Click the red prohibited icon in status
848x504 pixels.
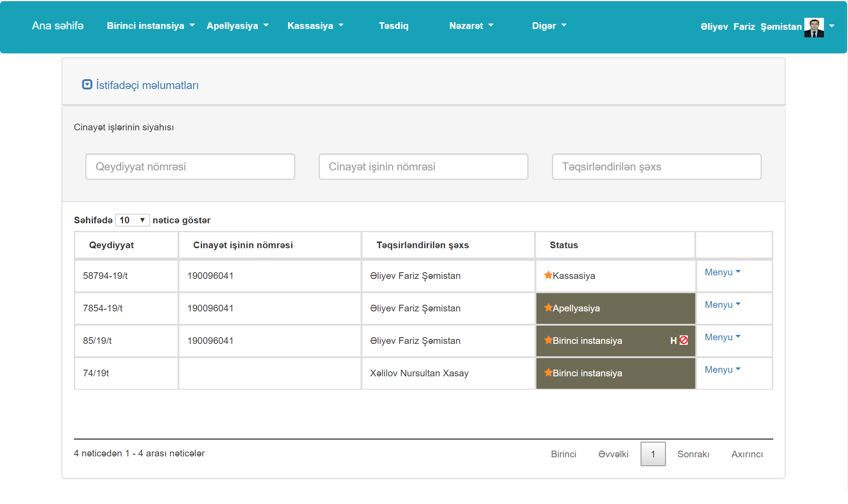pos(684,340)
